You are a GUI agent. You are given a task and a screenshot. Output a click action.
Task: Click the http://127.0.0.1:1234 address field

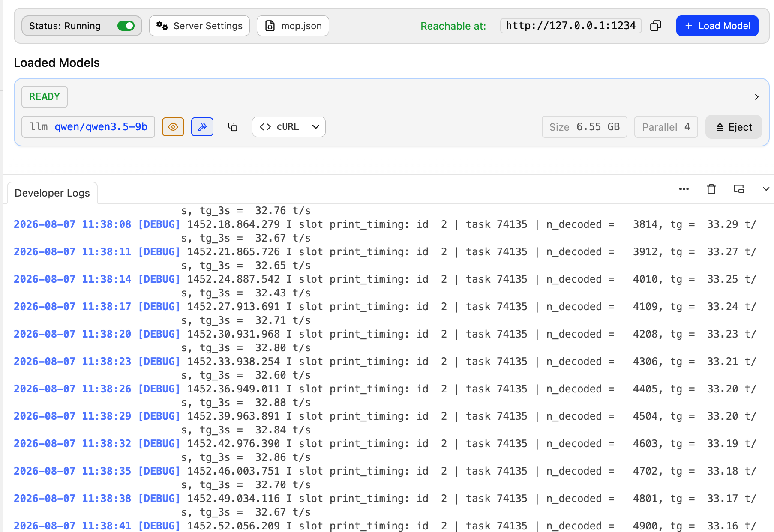[570, 26]
